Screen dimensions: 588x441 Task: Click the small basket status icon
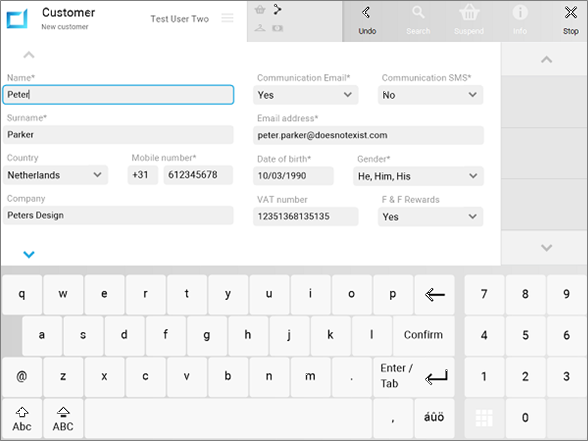pyautogui.click(x=260, y=10)
